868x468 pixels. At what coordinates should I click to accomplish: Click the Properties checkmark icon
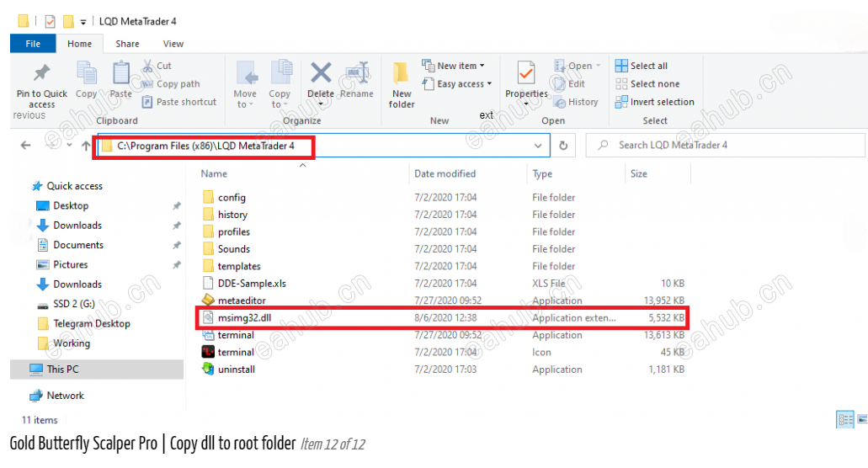coord(526,73)
